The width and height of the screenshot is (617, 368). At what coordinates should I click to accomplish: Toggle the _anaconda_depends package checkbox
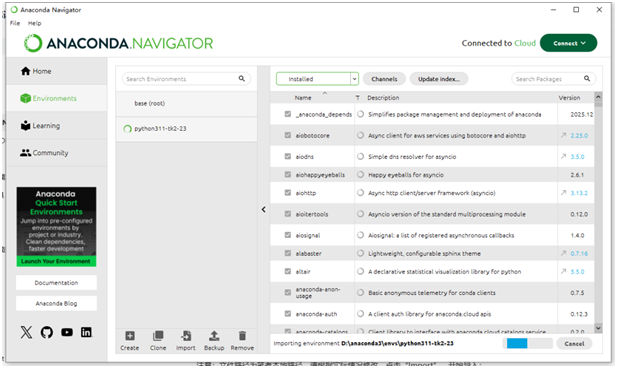click(x=288, y=114)
